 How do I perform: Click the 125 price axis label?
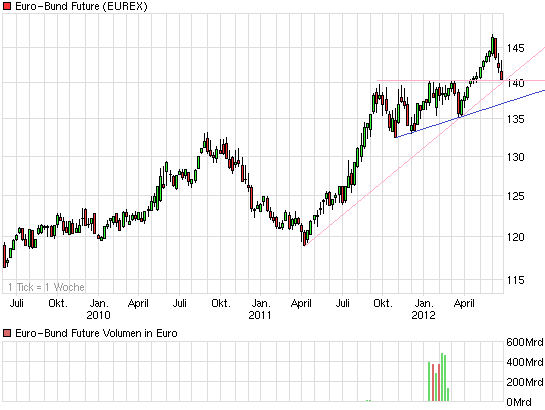tap(515, 196)
